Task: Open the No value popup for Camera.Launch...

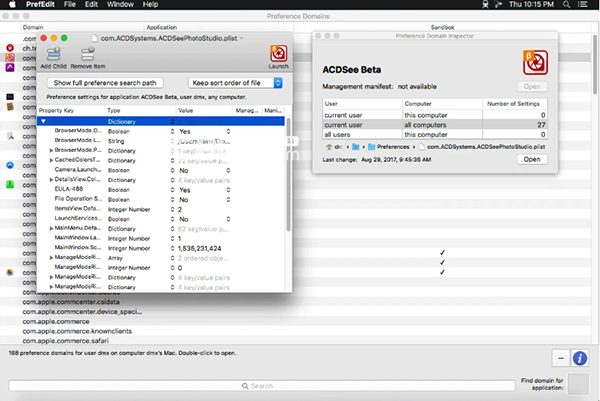Action: coord(228,170)
